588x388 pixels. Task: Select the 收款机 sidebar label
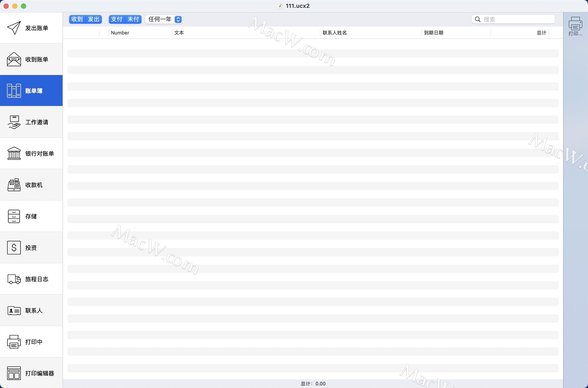pos(34,185)
